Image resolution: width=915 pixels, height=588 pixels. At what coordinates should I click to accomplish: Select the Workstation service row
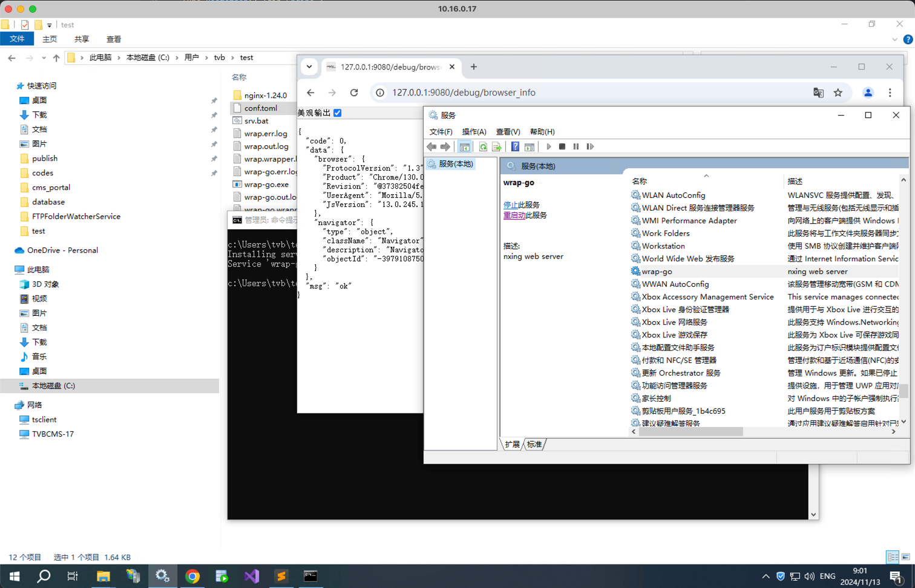765,246
